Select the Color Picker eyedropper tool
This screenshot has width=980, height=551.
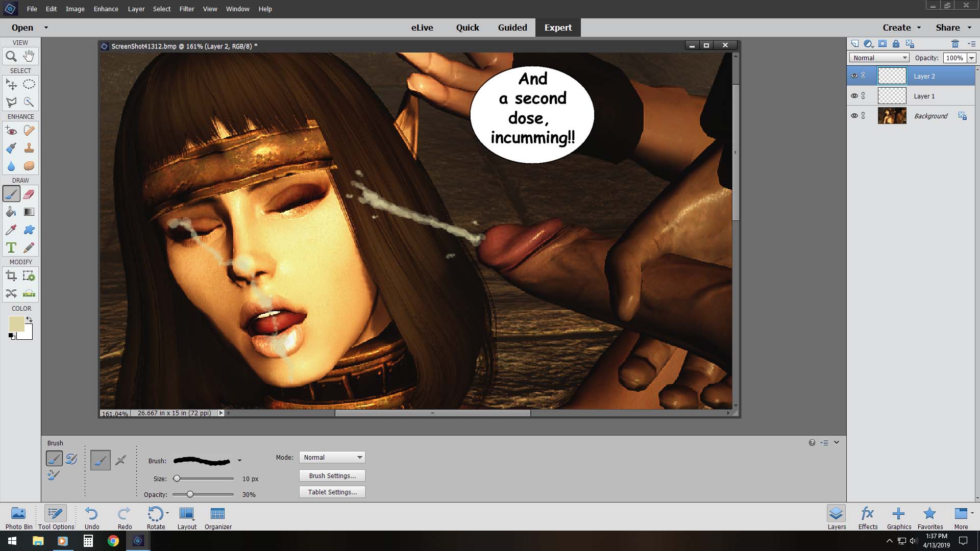click(11, 230)
